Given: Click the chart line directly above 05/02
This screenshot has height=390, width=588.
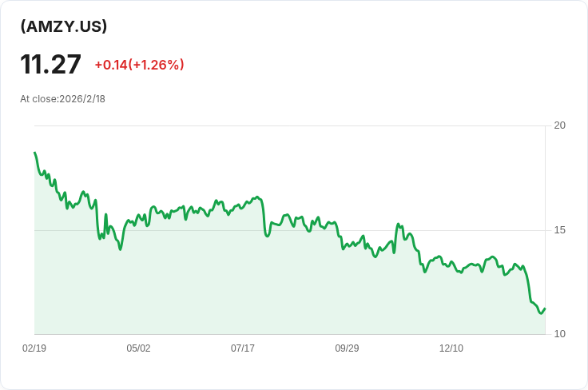Looking at the screenshot, I should [138, 215].
